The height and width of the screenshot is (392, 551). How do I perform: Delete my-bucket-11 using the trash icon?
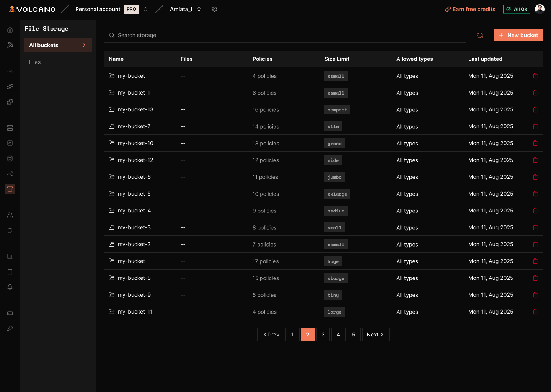click(x=535, y=312)
